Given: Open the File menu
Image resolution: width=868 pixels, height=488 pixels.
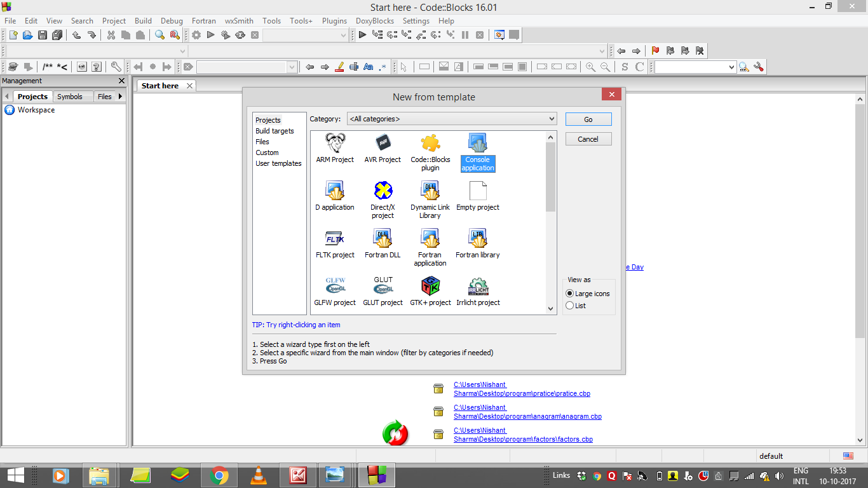Looking at the screenshot, I should coord(10,21).
